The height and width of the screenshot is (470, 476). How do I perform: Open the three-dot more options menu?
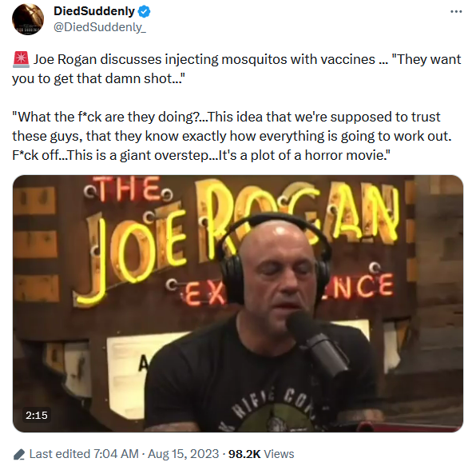pos(456,11)
